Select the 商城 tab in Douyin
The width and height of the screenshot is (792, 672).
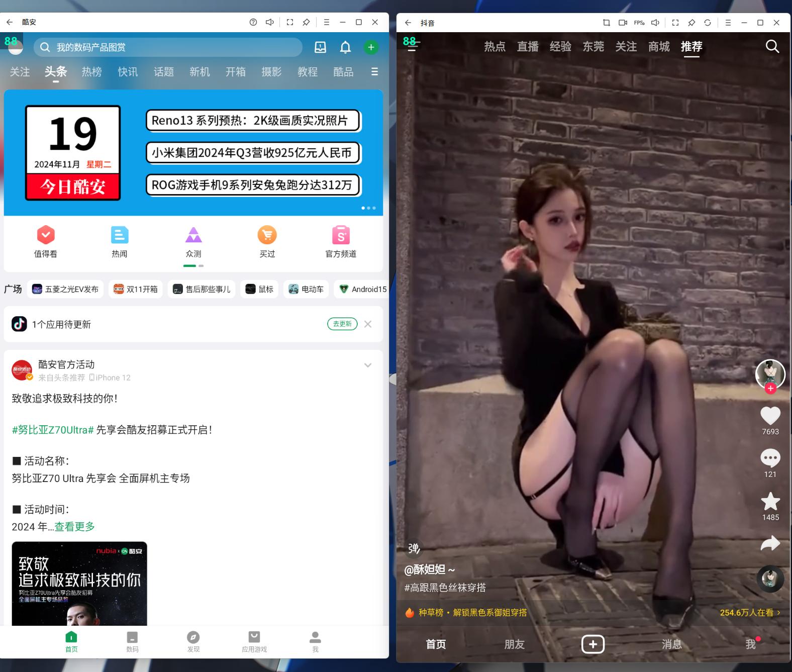[x=658, y=47]
